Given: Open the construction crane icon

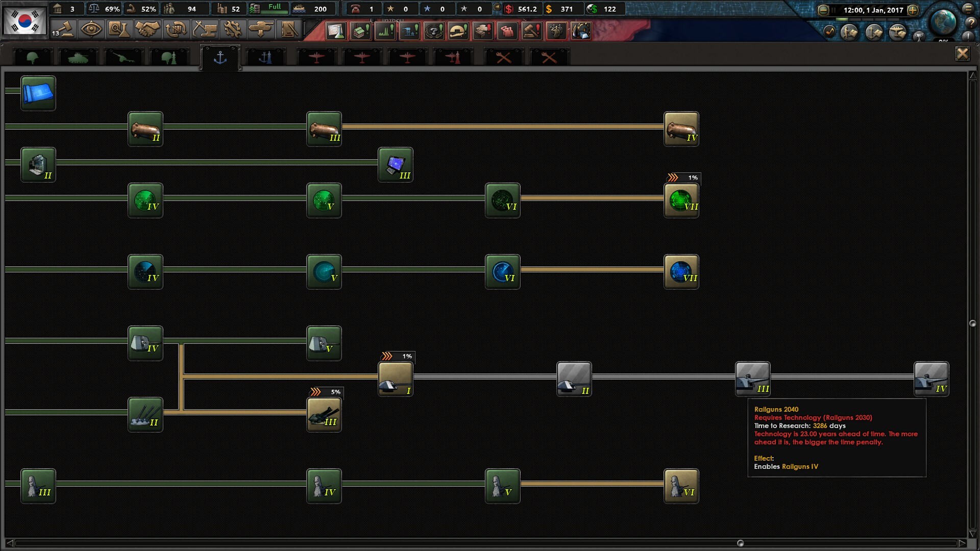Looking at the screenshot, I should pyautogui.click(x=204, y=29).
